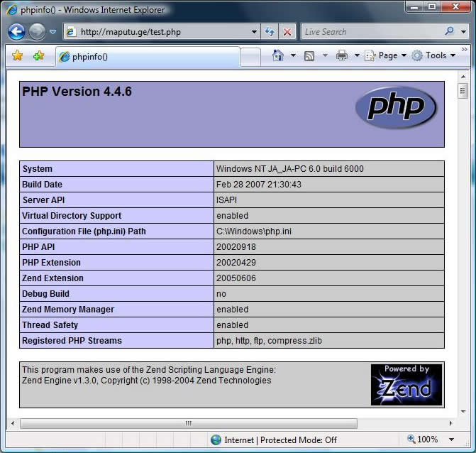This screenshot has width=476, height=453.
Task: Click the 'Thread Safety' row label
Action: click(50, 325)
